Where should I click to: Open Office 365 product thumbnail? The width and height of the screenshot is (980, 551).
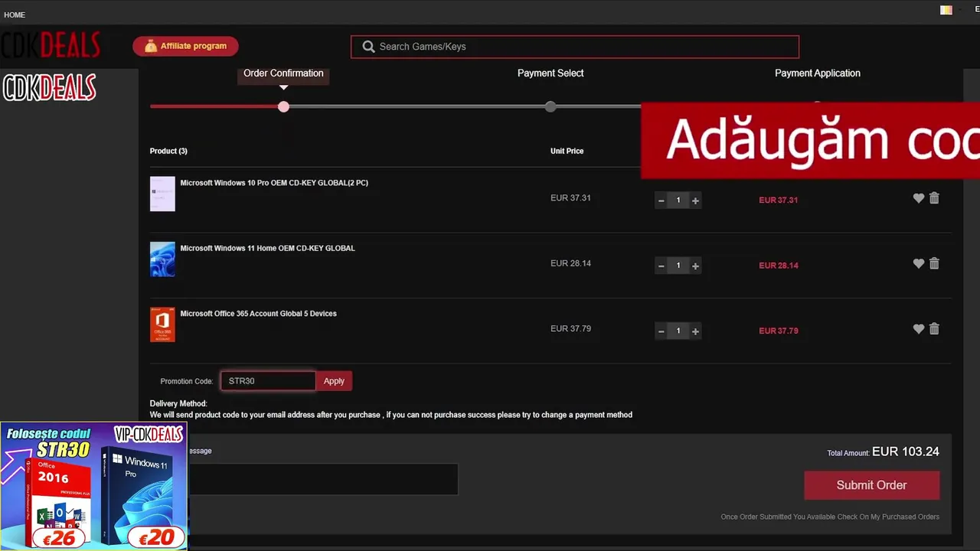pos(162,324)
